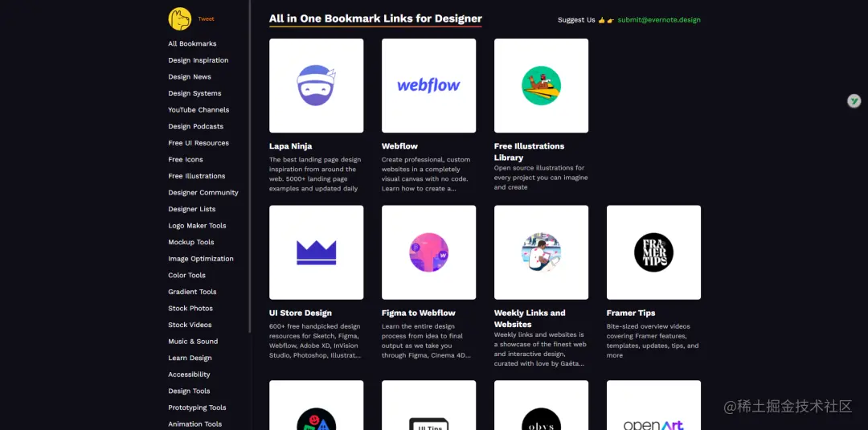Open the YouTube Channels category

pyautogui.click(x=199, y=109)
